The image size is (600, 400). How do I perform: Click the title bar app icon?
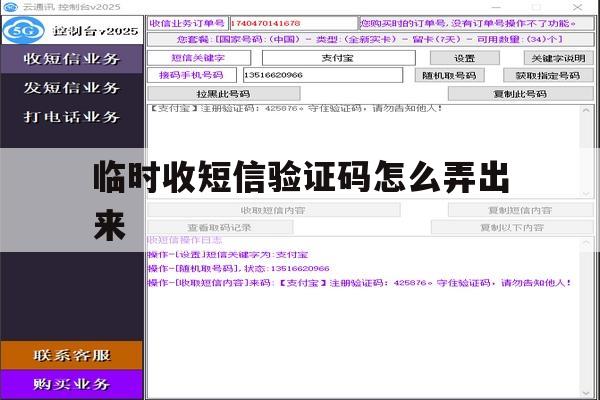pyautogui.click(x=10, y=7)
